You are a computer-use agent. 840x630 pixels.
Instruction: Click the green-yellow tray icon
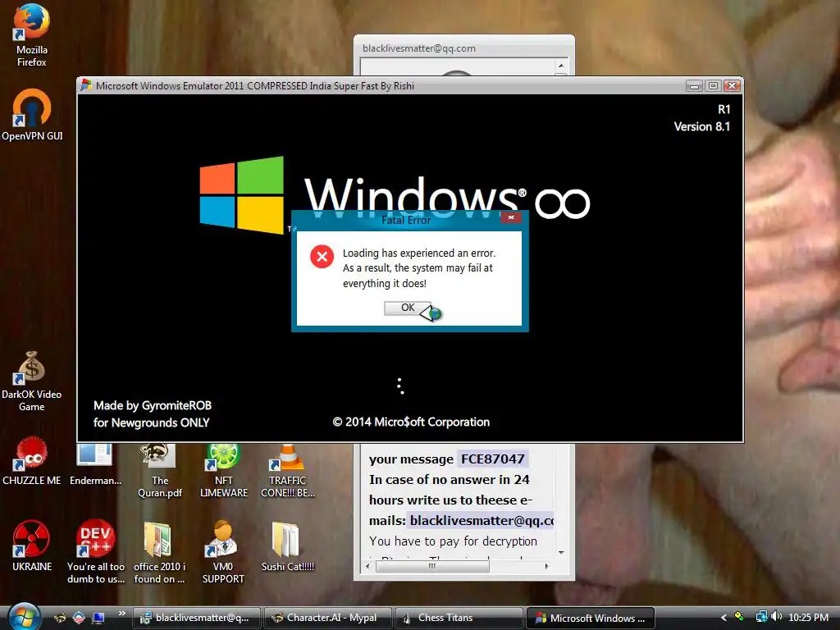(739, 617)
